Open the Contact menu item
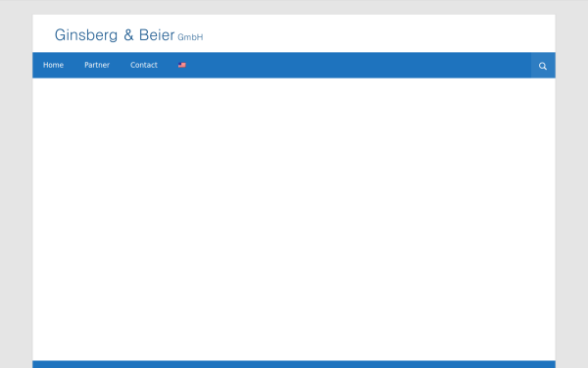Image resolution: width=588 pixels, height=368 pixels. pos(144,65)
